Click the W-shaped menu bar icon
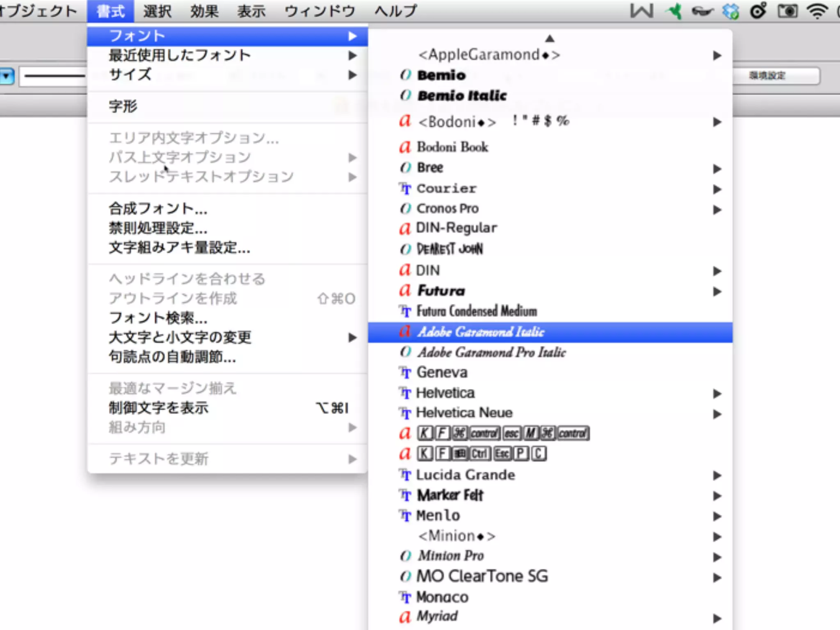840x630 pixels. pos(641,11)
